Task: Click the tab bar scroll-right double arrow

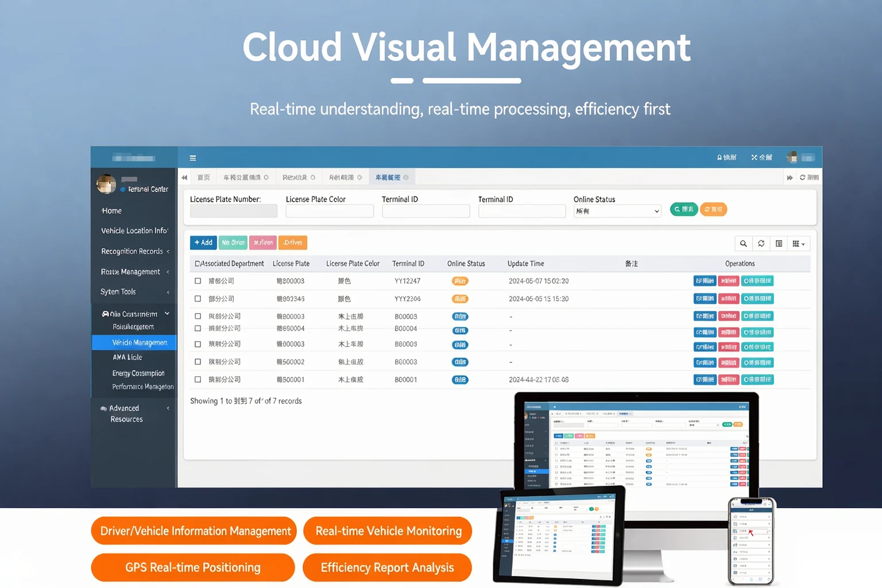Action: pos(790,177)
